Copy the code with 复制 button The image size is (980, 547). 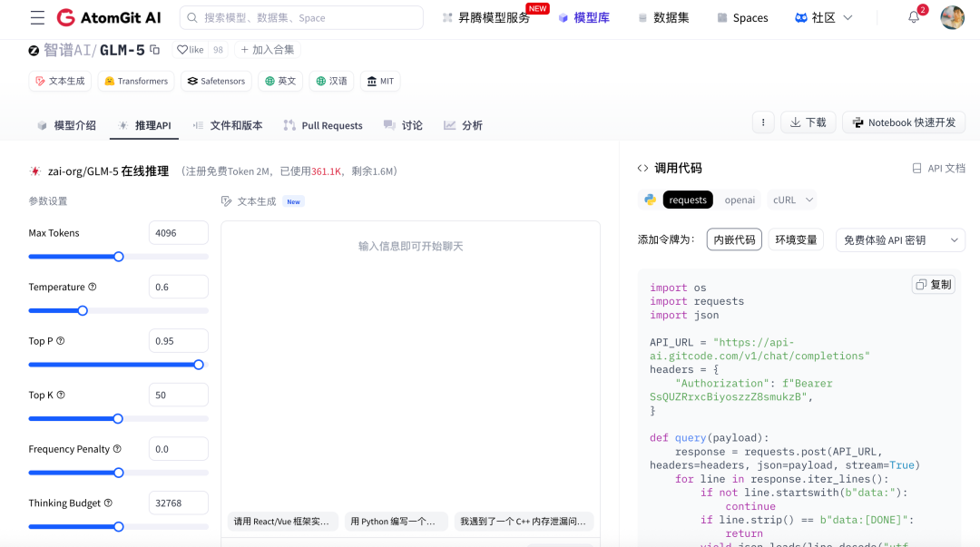tap(934, 285)
